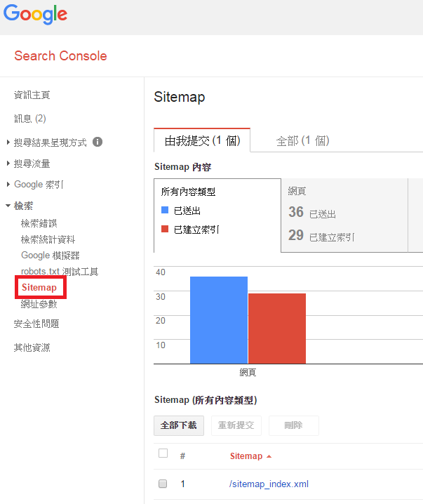Click 刪除 button

(293, 425)
